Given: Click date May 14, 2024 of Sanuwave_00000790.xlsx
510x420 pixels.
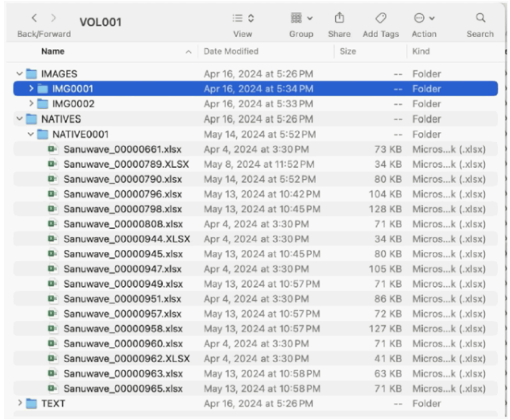Looking at the screenshot, I should tap(260, 179).
